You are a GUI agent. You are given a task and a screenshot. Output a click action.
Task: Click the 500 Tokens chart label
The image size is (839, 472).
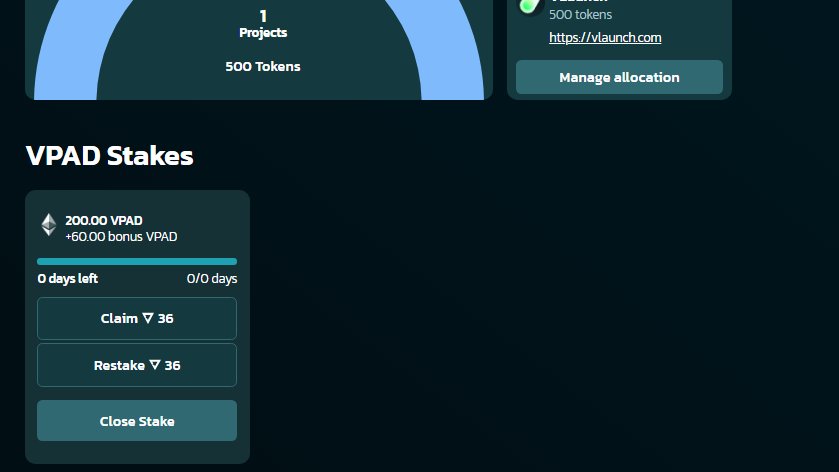point(263,66)
